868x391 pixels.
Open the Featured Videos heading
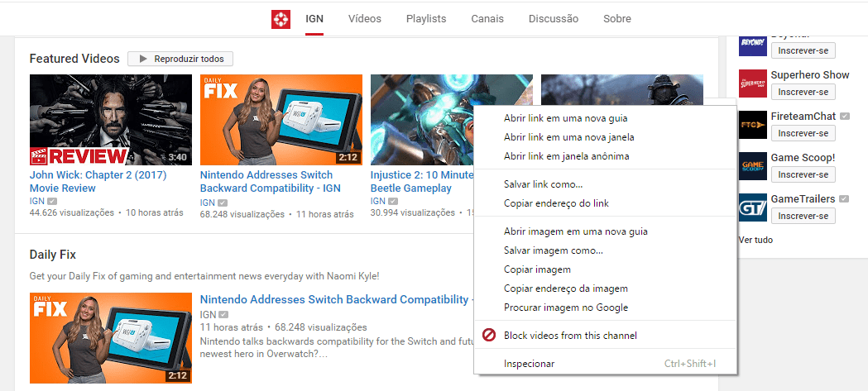click(x=74, y=59)
